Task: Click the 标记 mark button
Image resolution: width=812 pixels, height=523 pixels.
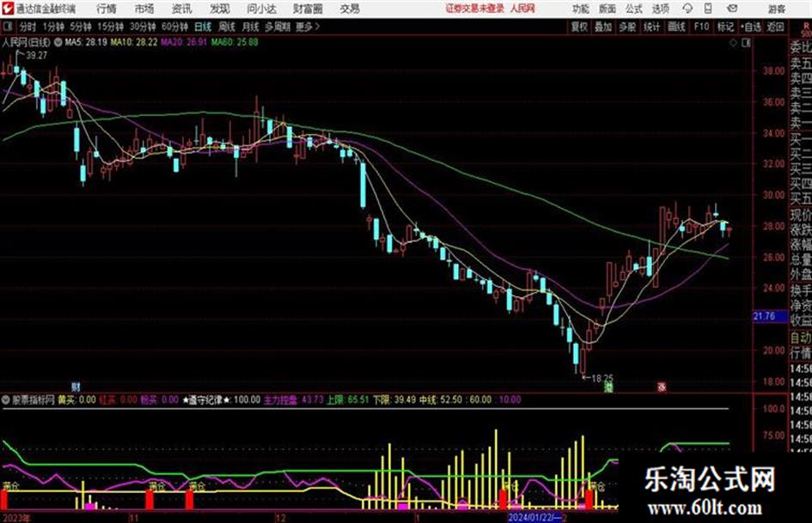Action: tap(725, 27)
